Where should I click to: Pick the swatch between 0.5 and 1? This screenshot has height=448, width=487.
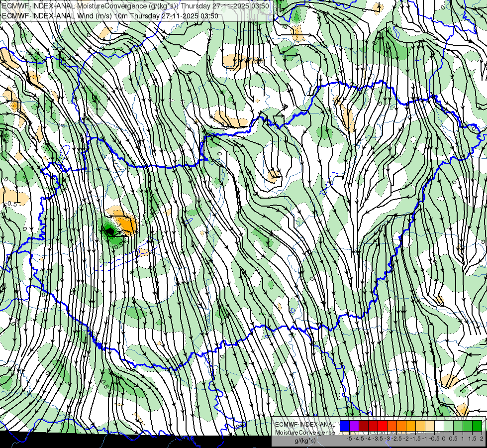tap(458, 426)
